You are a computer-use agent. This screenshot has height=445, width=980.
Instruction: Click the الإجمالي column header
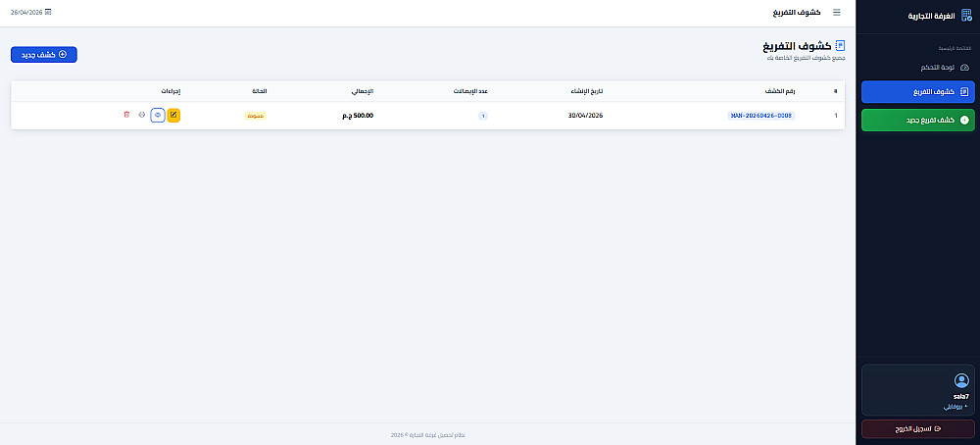362,91
